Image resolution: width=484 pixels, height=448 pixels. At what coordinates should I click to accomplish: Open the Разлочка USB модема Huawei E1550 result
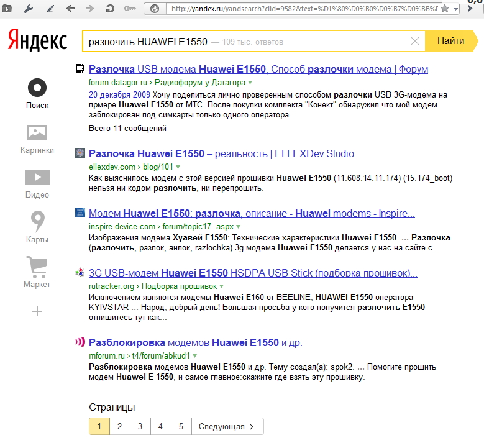point(258,69)
